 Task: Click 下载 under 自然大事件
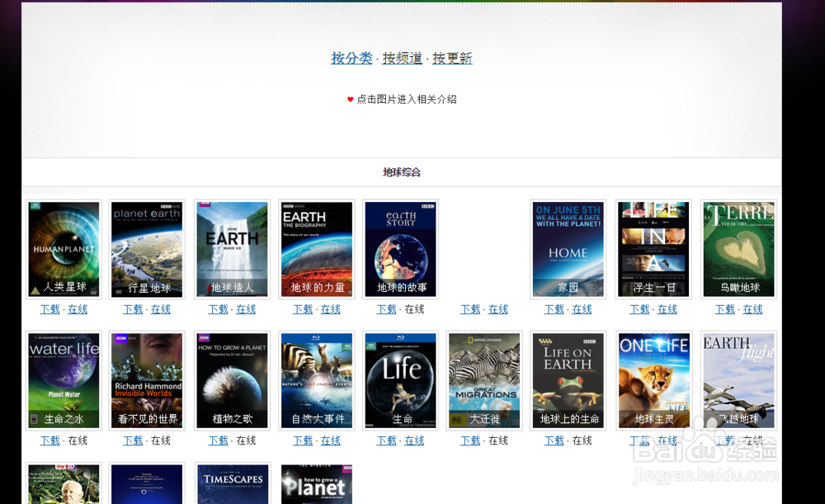point(303,440)
